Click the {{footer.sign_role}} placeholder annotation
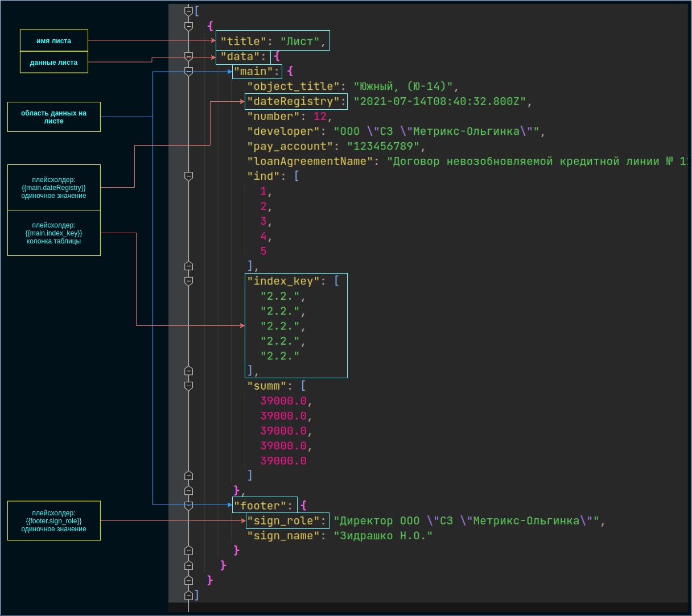 [54, 521]
